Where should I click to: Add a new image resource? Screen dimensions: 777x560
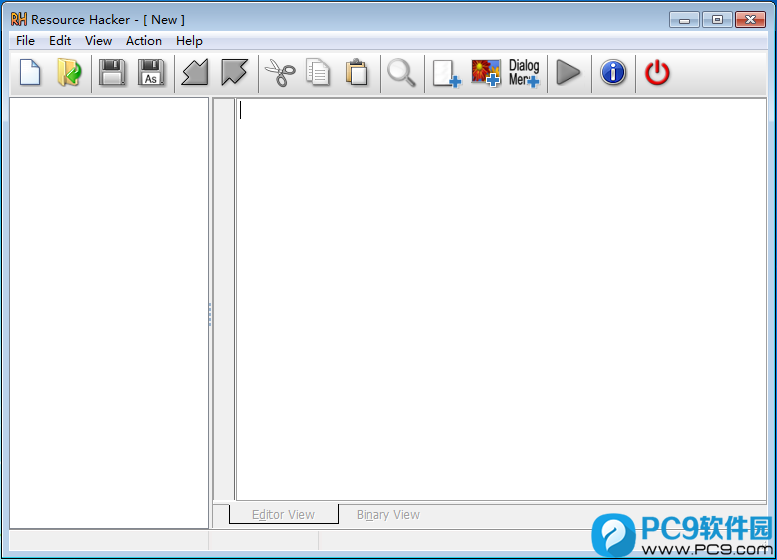pos(486,73)
